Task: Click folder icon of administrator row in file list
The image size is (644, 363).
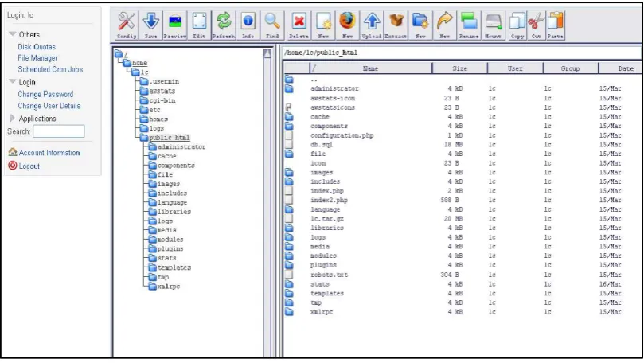Action: click(x=289, y=88)
